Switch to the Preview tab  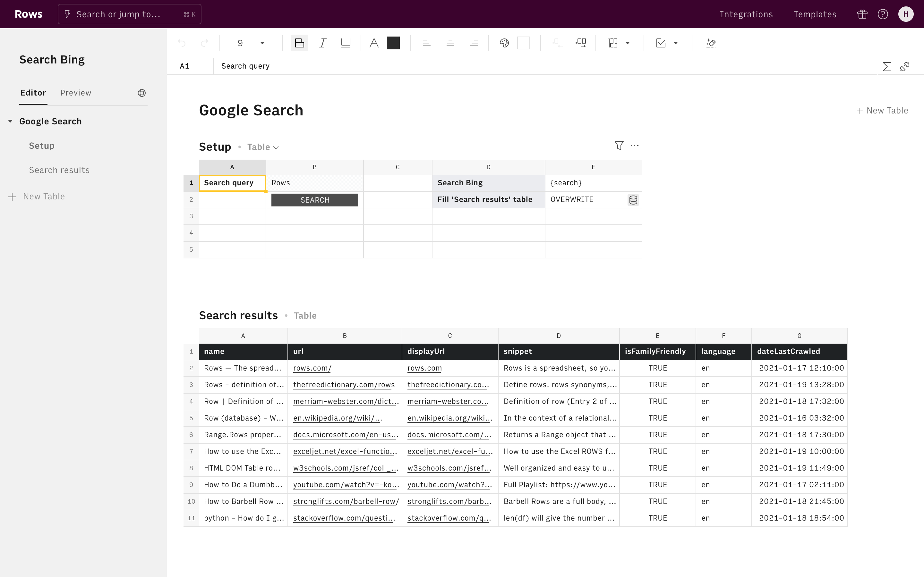click(76, 93)
